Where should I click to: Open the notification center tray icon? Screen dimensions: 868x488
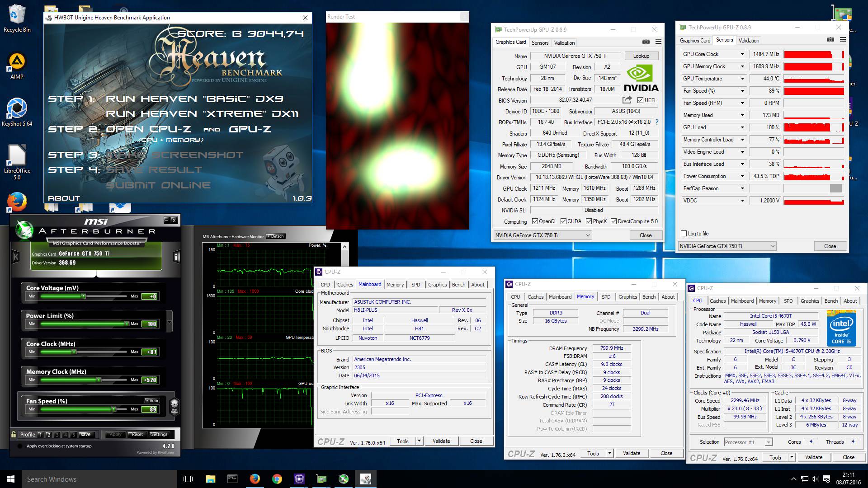[x=826, y=479]
